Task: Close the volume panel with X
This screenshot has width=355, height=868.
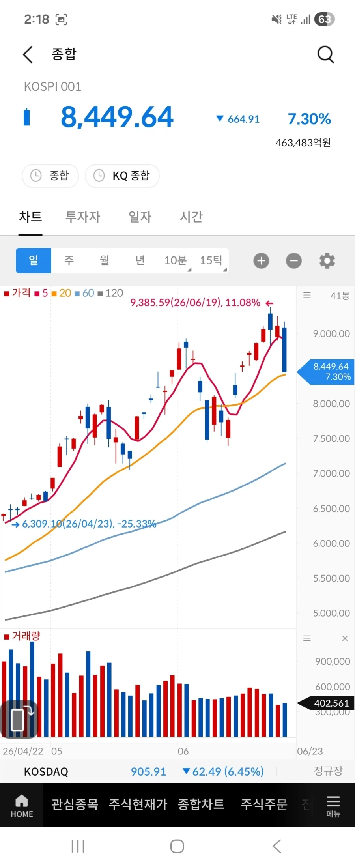Action: click(345, 638)
